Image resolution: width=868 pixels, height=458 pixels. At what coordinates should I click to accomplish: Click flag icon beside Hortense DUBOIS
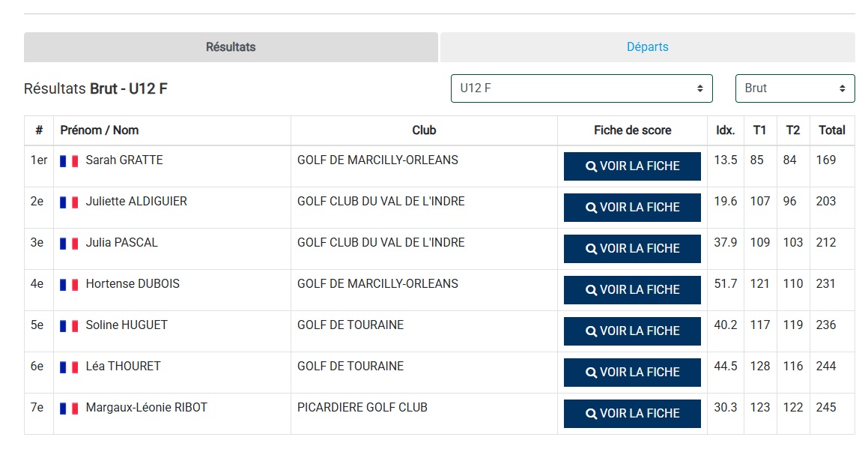pyautogui.click(x=69, y=285)
